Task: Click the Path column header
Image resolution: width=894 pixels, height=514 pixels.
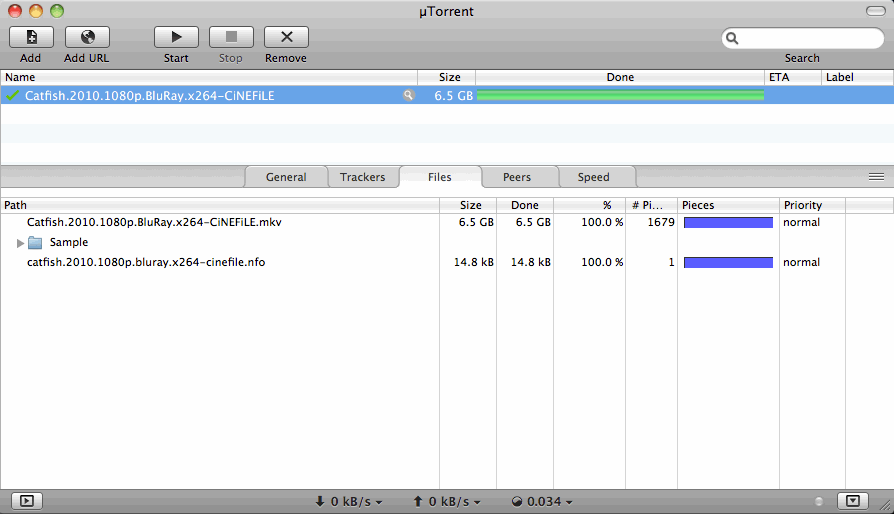Action: (220, 205)
